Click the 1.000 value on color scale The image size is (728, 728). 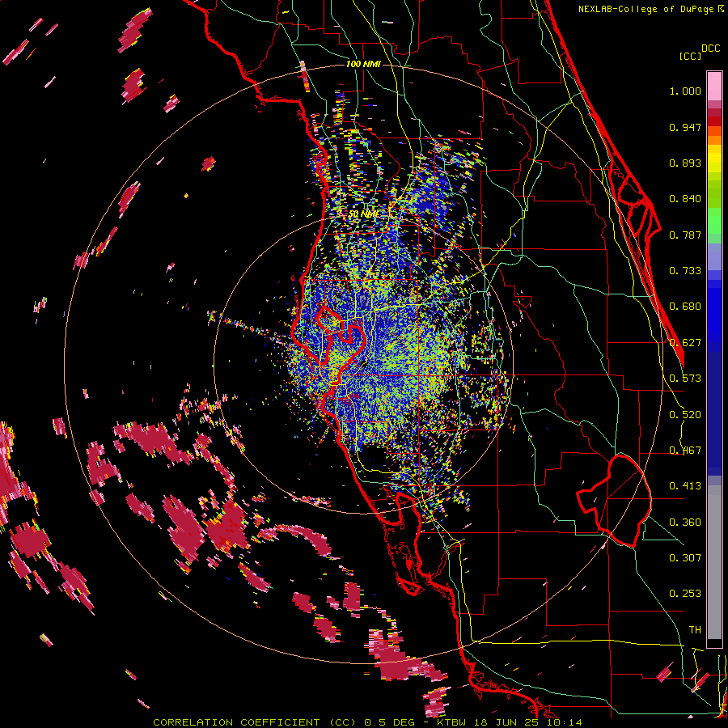click(x=685, y=91)
